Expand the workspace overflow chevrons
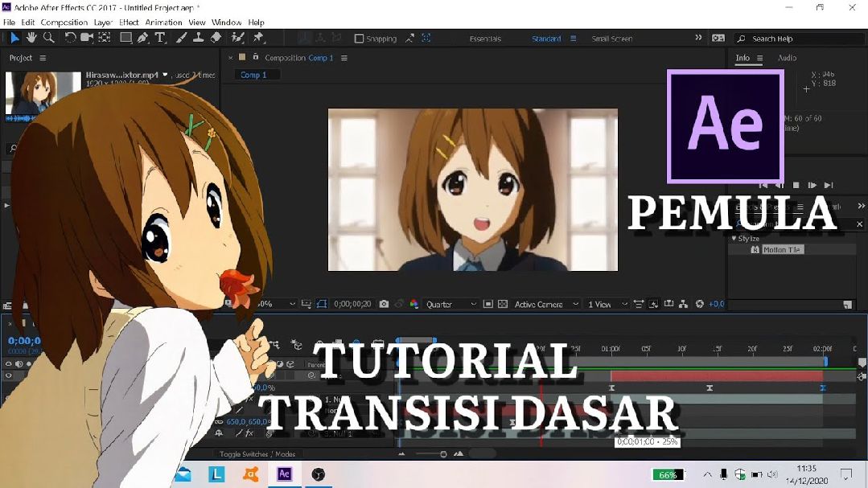The image size is (868, 488). pyautogui.click(x=698, y=38)
